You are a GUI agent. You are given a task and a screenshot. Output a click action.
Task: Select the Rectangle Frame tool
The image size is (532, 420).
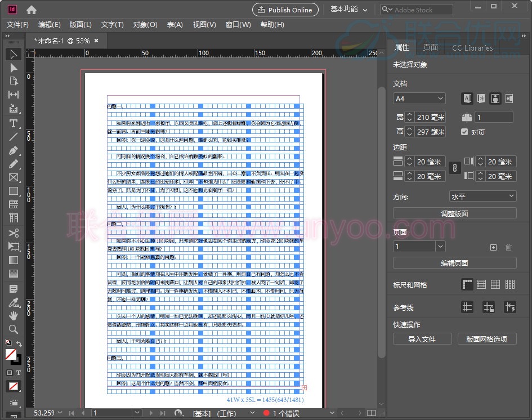tap(14, 177)
